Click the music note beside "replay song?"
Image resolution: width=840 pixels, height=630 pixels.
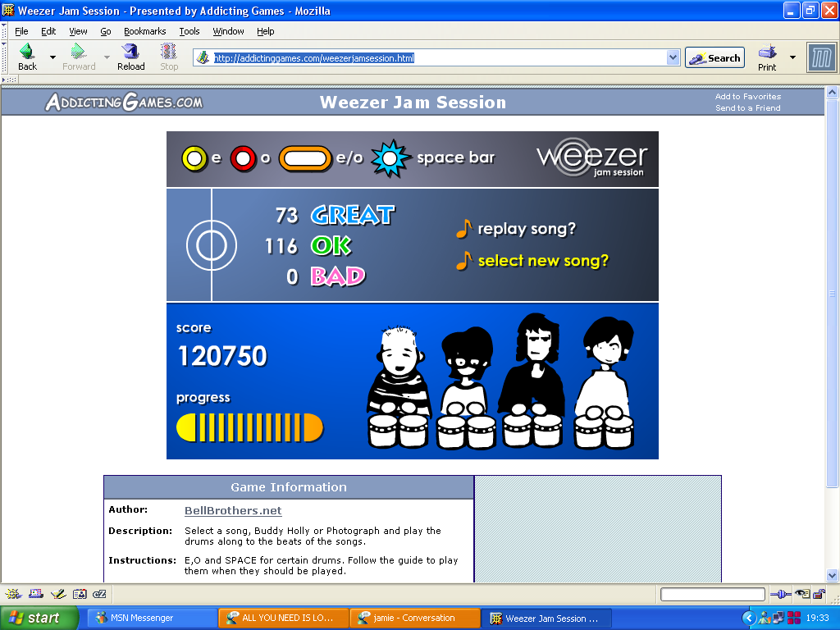[x=463, y=229]
